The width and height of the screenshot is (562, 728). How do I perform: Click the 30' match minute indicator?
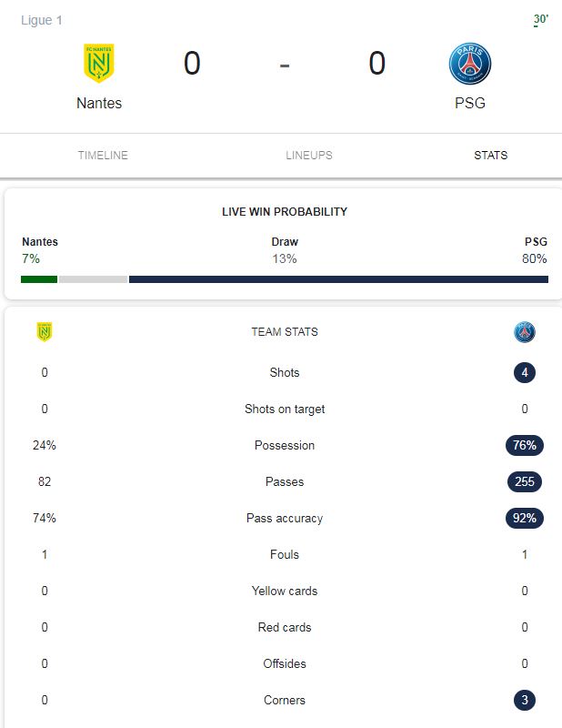click(x=541, y=19)
